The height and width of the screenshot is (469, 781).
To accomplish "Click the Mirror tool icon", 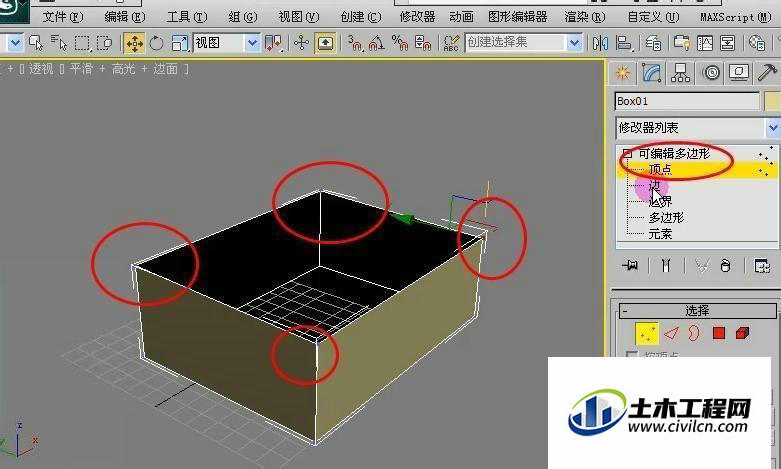I will 600,43.
